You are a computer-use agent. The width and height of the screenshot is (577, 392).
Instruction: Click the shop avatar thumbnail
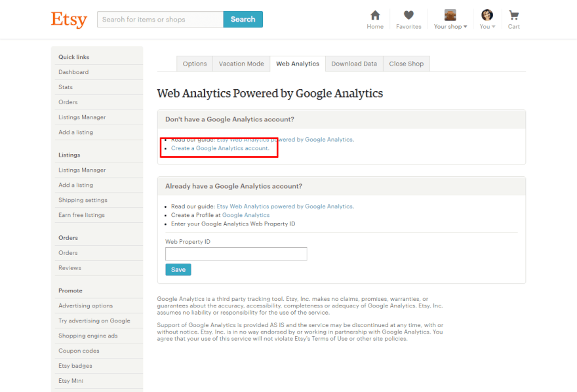450,15
